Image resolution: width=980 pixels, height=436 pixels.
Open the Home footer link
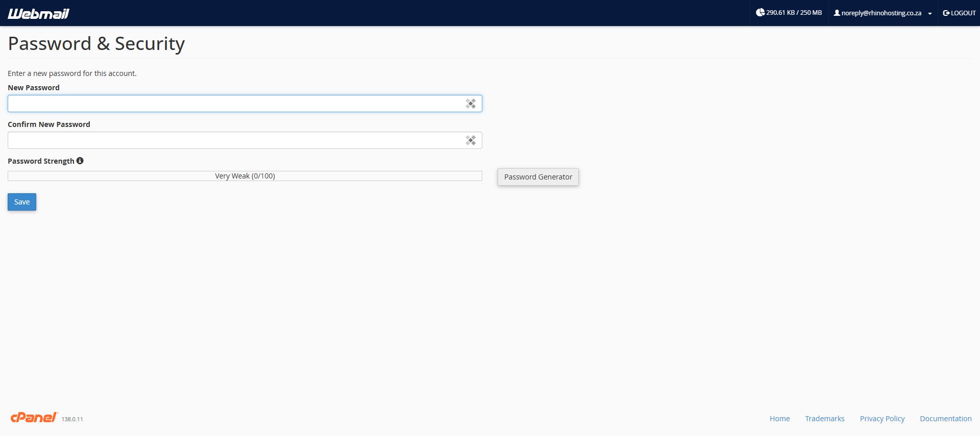(779, 419)
